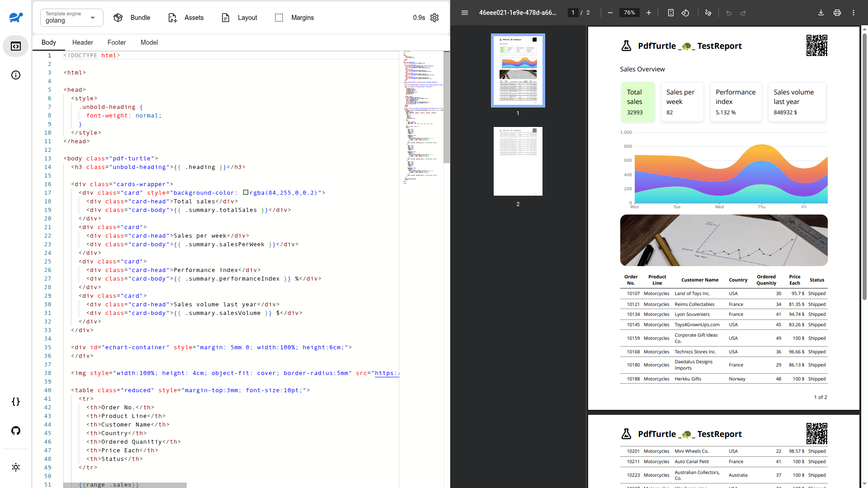
Task: Click the Sales volume last year card
Action: pyautogui.click(x=797, y=102)
